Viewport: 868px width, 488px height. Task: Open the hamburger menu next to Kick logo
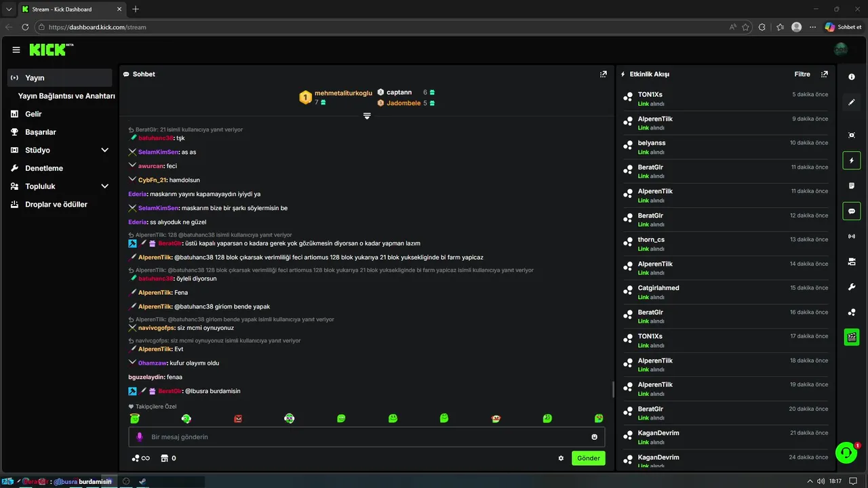coord(16,49)
